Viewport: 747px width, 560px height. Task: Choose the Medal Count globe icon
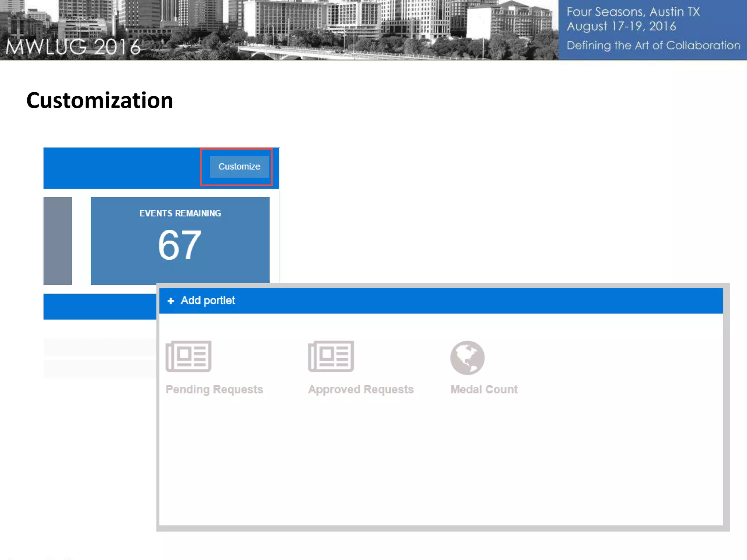pyautogui.click(x=467, y=358)
